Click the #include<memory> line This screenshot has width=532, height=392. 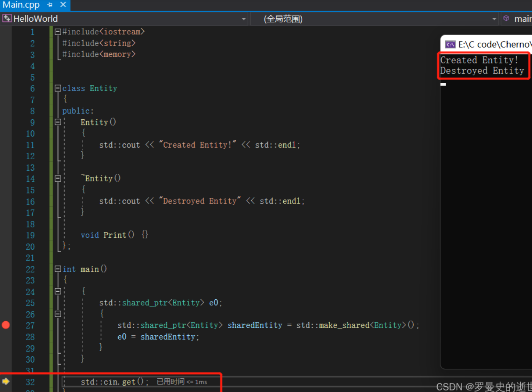tap(99, 54)
